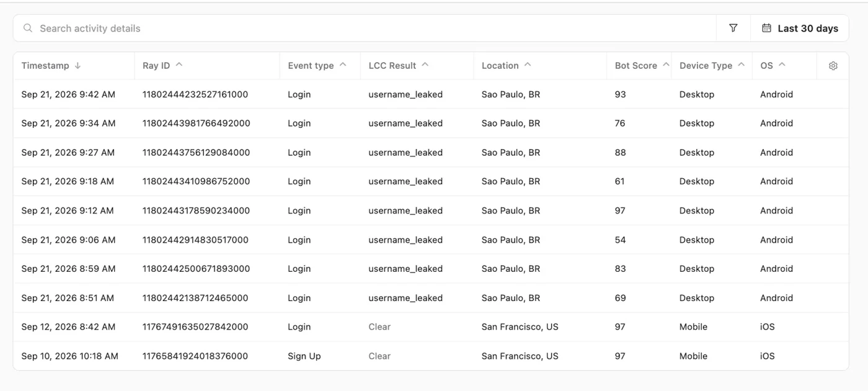Click Clear result in Sep 12 row
Viewport: 868px width, 391px height.
coord(379,327)
